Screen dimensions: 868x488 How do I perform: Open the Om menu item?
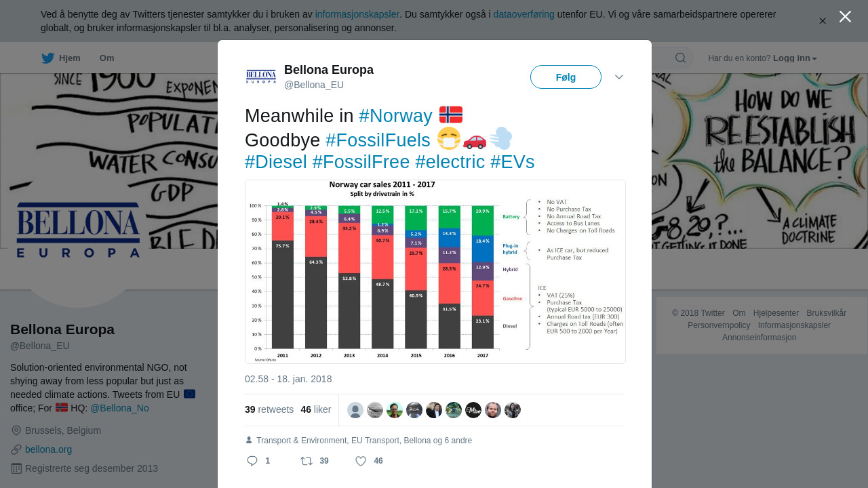pyautogui.click(x=106, y=58)
